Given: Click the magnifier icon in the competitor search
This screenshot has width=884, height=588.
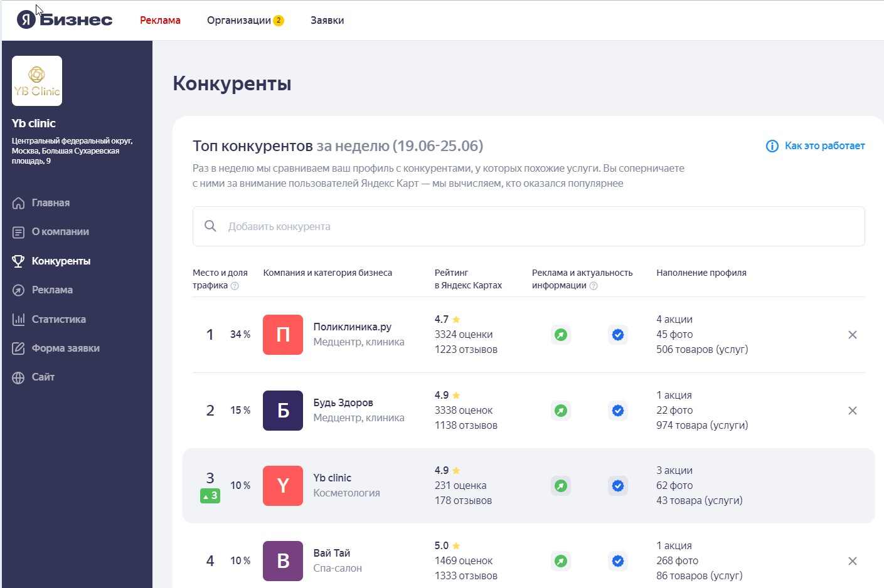Looking at the screenshot, I should 210,226.
